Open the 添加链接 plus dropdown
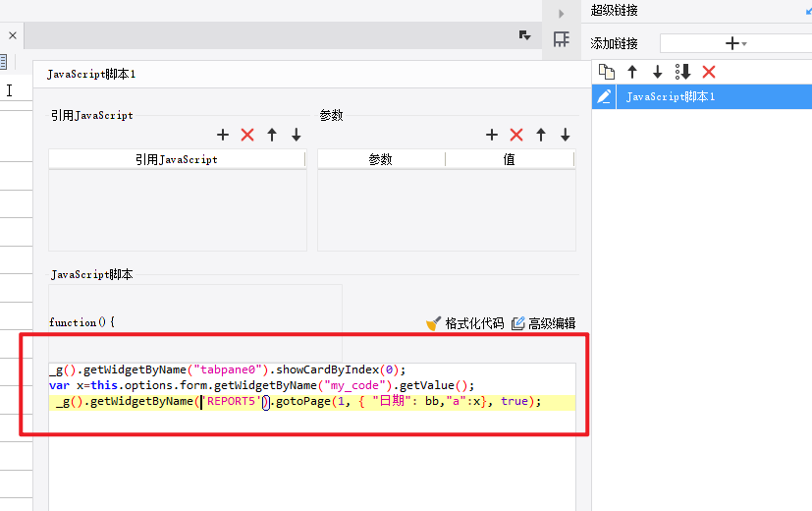The image size is (812, 511). tap(735, 43)
